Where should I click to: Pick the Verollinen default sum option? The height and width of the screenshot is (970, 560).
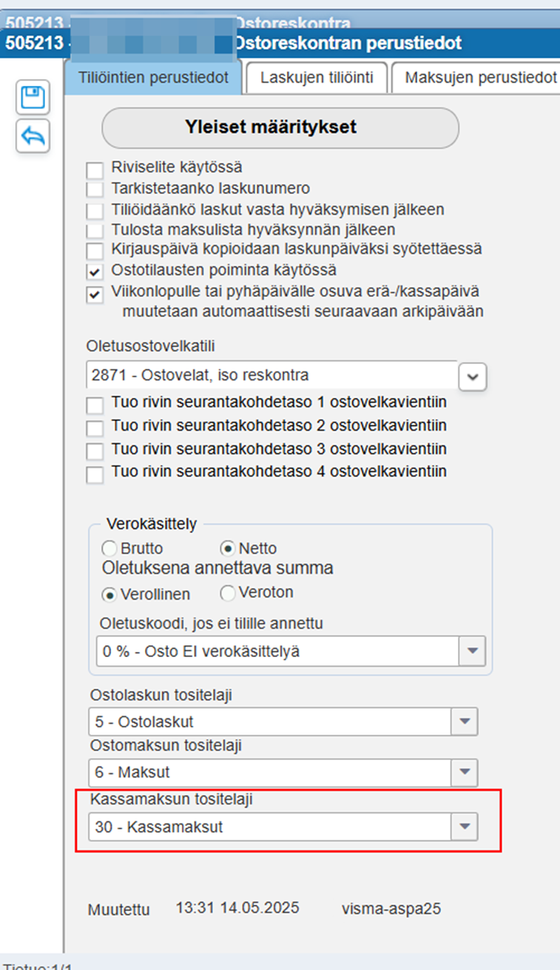(x=109, y=594)
